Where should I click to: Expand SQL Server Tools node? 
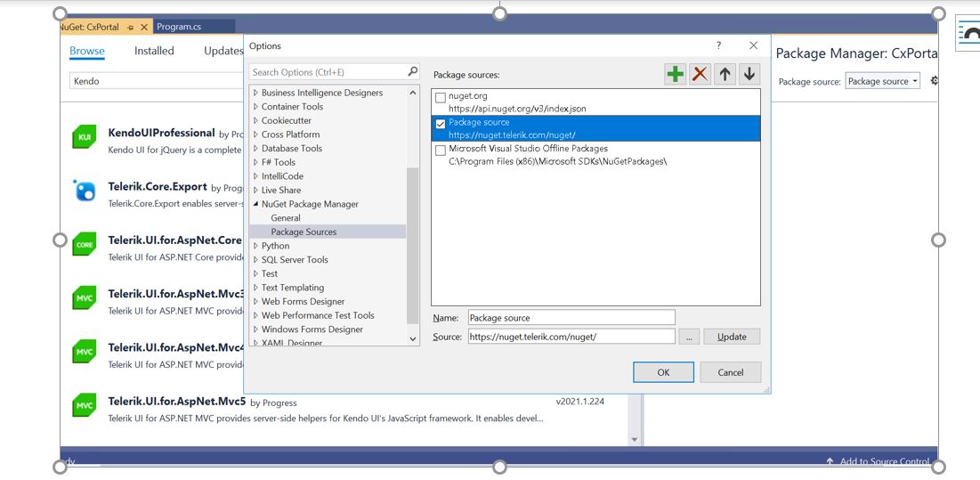pyautogui.click(x=255, y=259)
